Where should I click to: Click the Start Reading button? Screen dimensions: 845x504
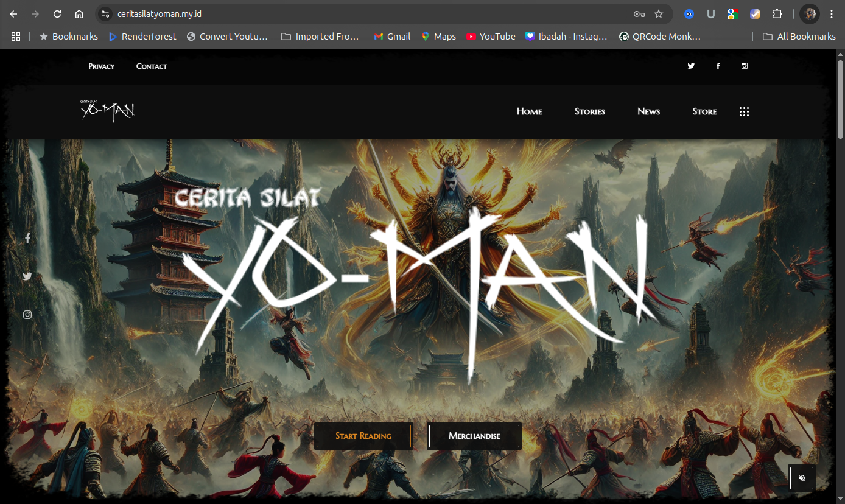pos(363,436)
